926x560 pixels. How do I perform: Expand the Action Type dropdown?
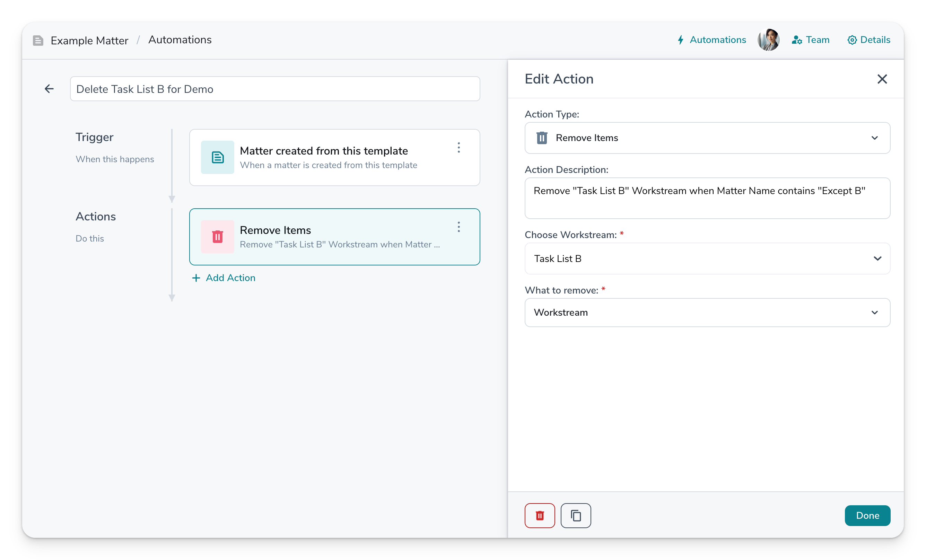tap(707, 138)
